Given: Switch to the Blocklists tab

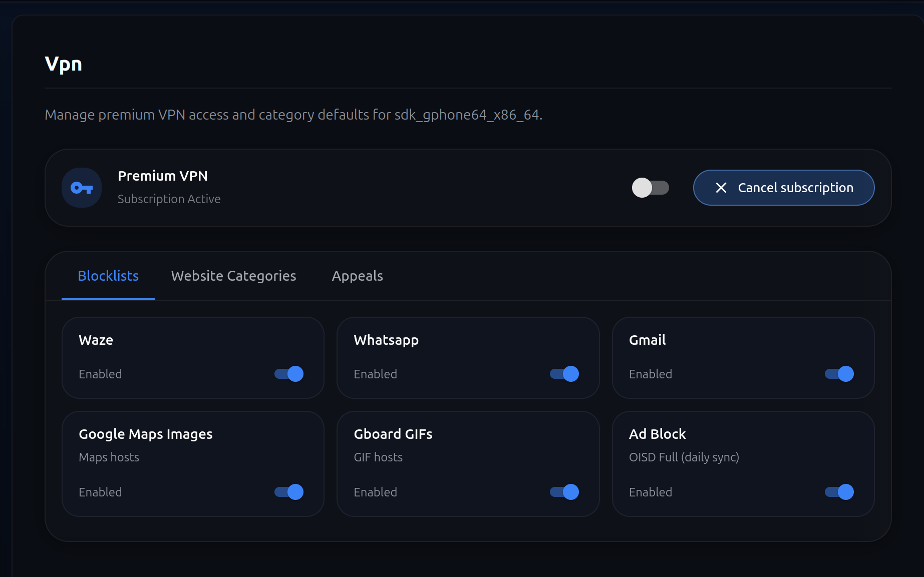Looking at the screenshot, I should click(108, 276).
